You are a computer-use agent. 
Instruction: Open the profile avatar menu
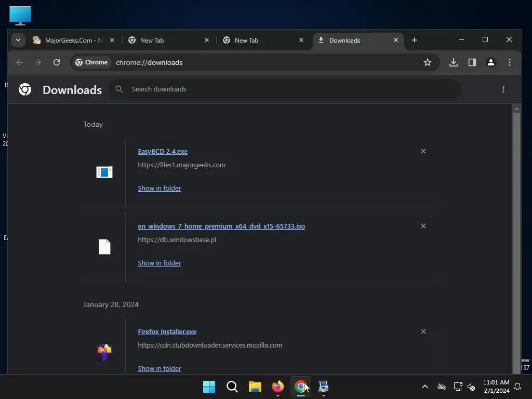[490, 62]
